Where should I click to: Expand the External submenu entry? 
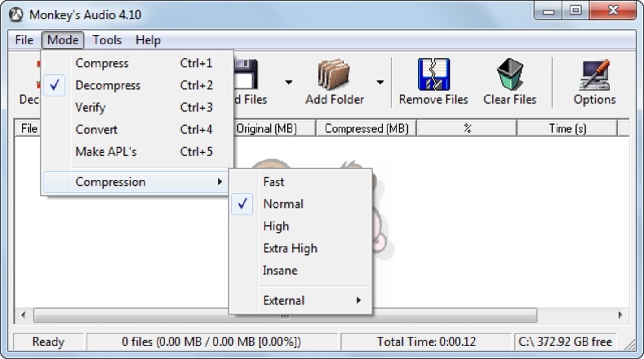[x=300, y=300]
